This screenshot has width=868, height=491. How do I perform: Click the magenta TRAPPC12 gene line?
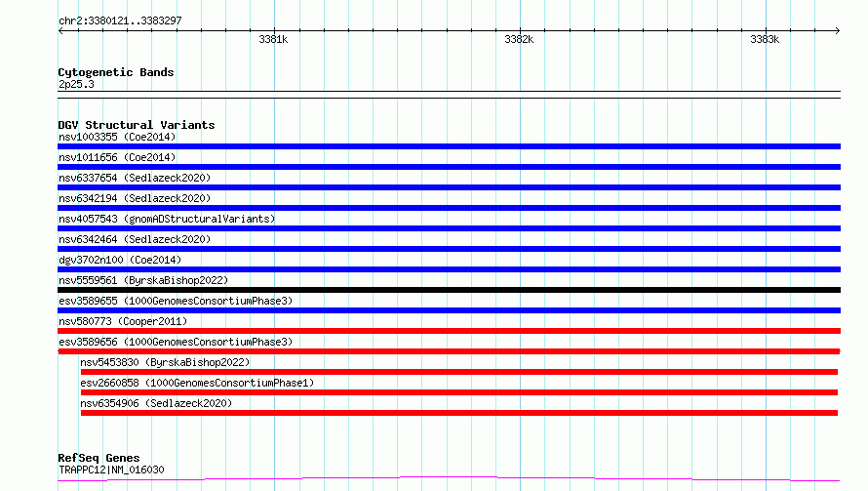(x=449, y=478)
